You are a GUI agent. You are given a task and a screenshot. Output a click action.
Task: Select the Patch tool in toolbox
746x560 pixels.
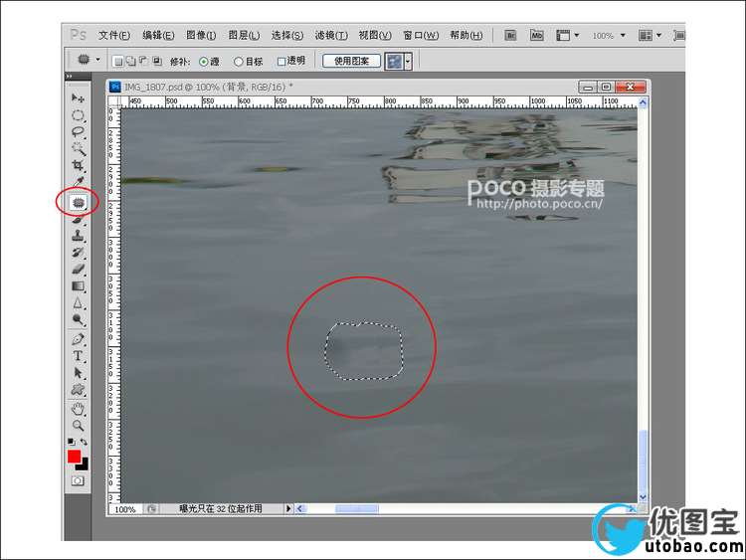[x=78, y=203]
